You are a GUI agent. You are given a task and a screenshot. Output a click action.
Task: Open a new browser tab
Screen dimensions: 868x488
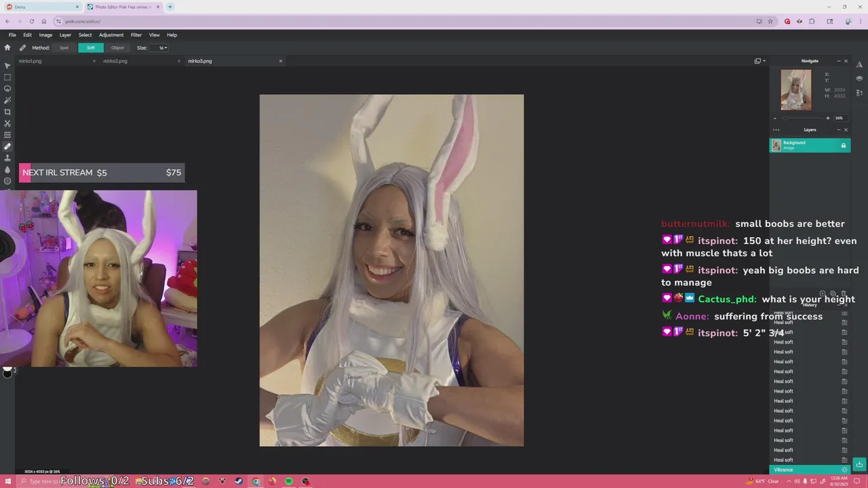point(170,7)
